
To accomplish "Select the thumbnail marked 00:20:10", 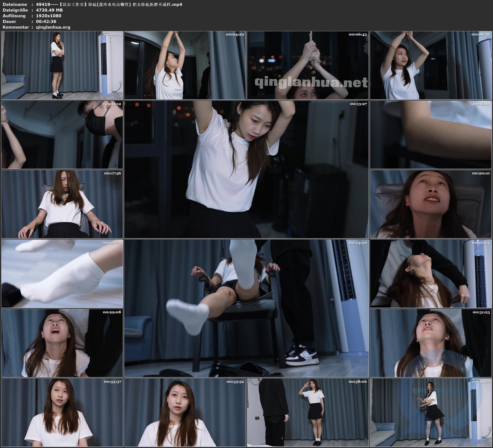I will coord(431,204).
